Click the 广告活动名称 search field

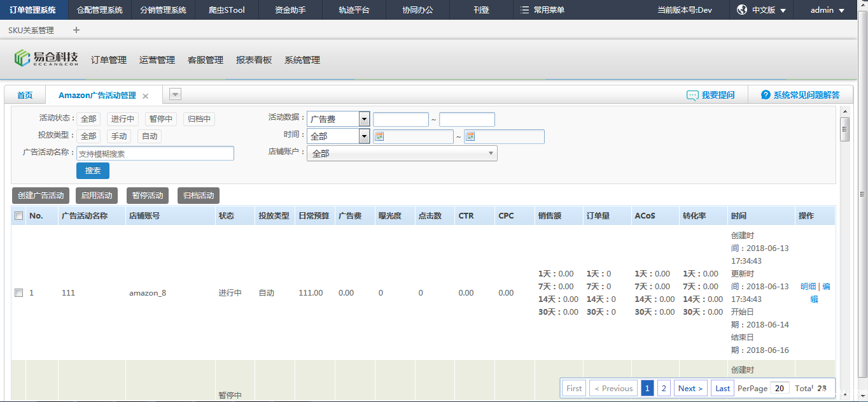(155, 154)
